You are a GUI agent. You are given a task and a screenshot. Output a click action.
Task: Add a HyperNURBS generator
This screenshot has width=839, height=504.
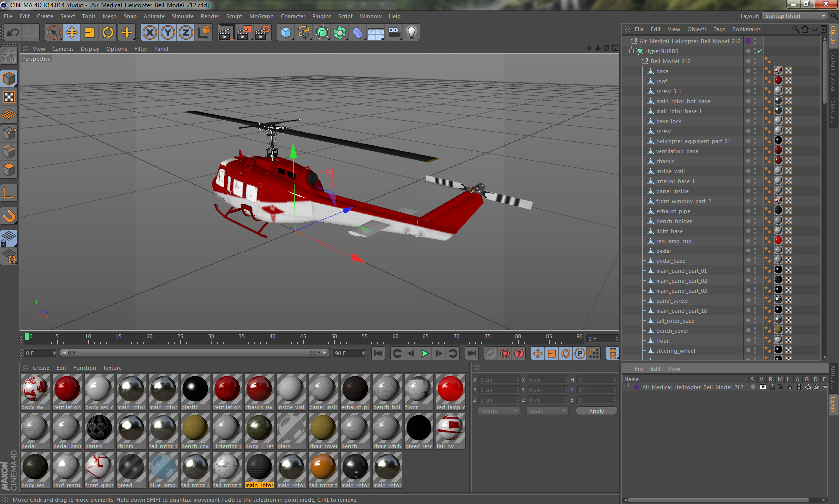tap(322, 33)
